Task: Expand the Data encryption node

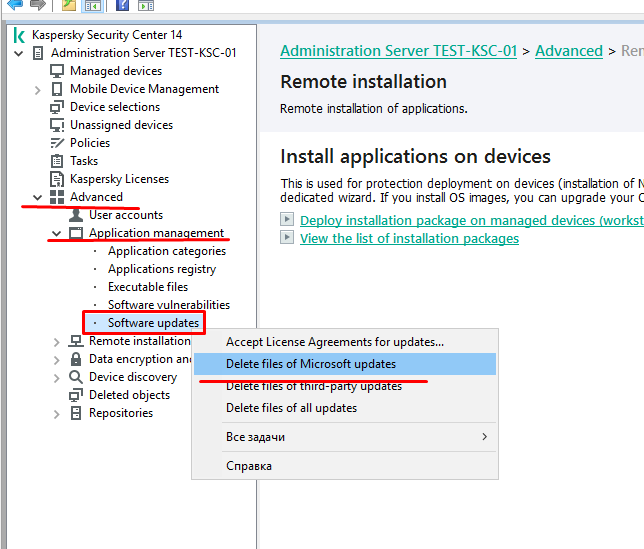Action: pos(56,360)
